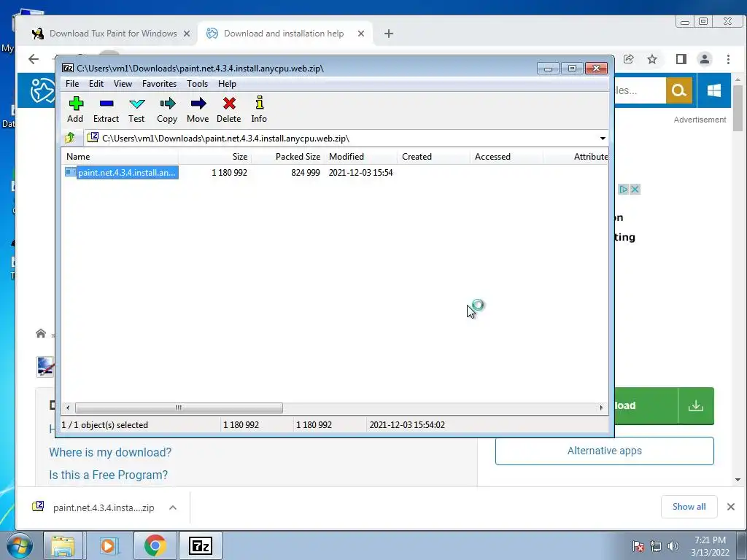The image size is (747, 560).
Task: Open Windows Explorer from the taskbar
Action: point(63,545)
